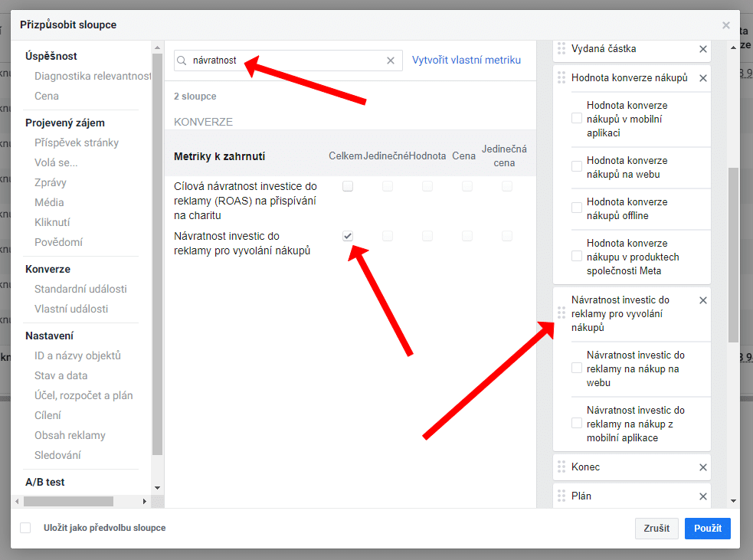The image size is (753, 560).
Task: Click drag handle beside Vydaná částka
Action: pos(561,49)
